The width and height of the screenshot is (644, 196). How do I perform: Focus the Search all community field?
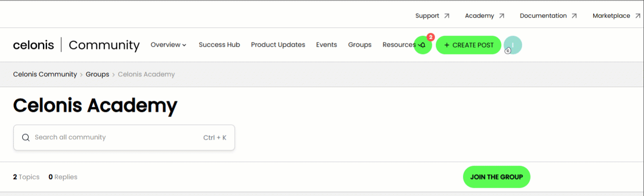coord(124,137)
